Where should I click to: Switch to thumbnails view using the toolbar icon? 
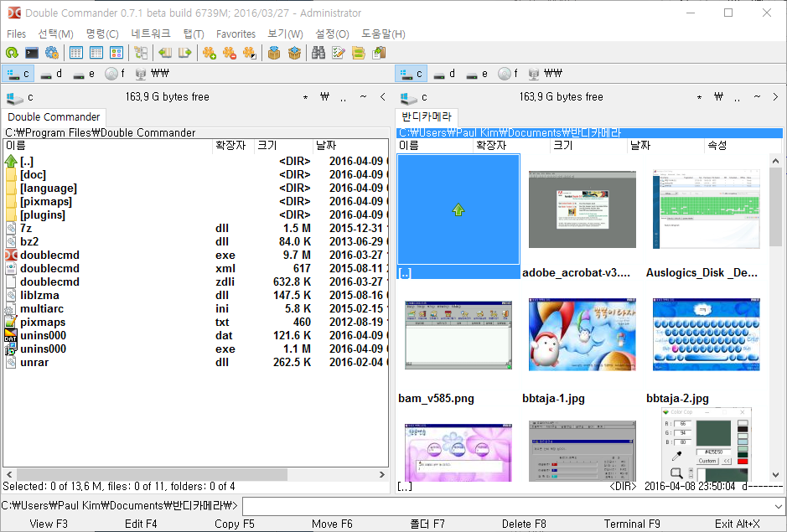coord(116,53)
